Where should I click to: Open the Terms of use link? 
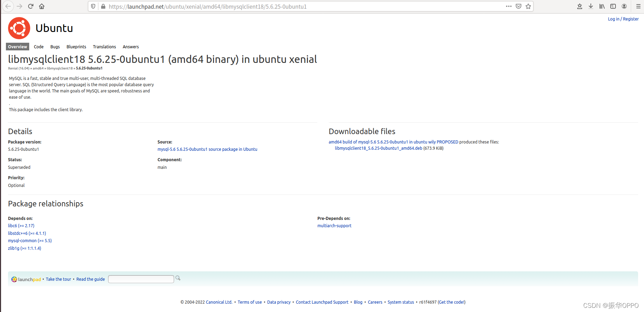click(250, 302)
